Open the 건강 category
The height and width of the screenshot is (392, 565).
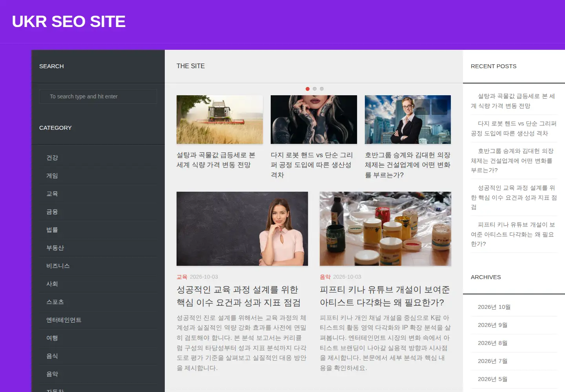[x=52, y=158]
